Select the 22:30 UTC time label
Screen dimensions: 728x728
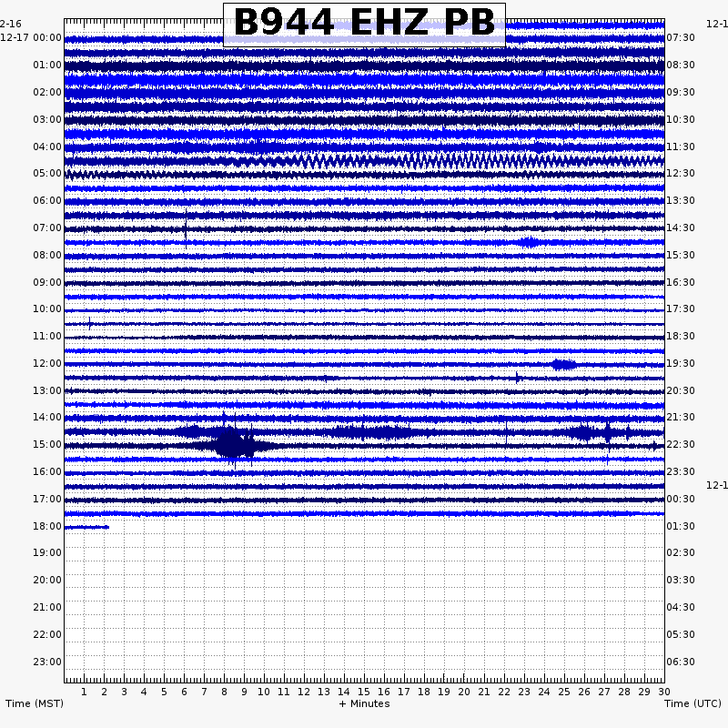pyautogui.click(x=681, y=444)
